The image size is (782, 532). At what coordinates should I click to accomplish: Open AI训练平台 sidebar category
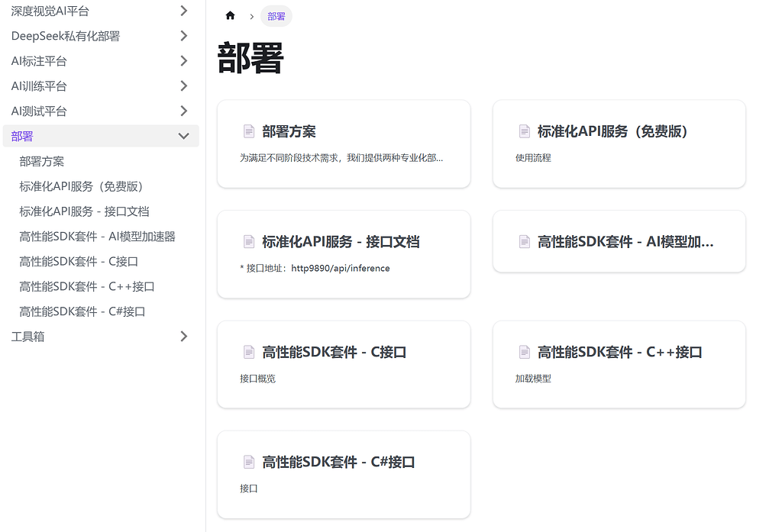click(x=39, y=85)
